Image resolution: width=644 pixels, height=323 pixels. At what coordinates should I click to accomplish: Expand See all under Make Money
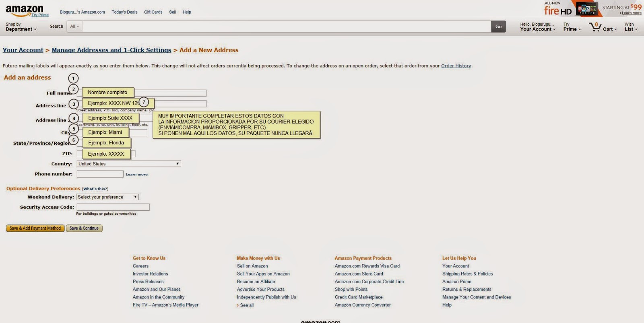pos(246,306)
